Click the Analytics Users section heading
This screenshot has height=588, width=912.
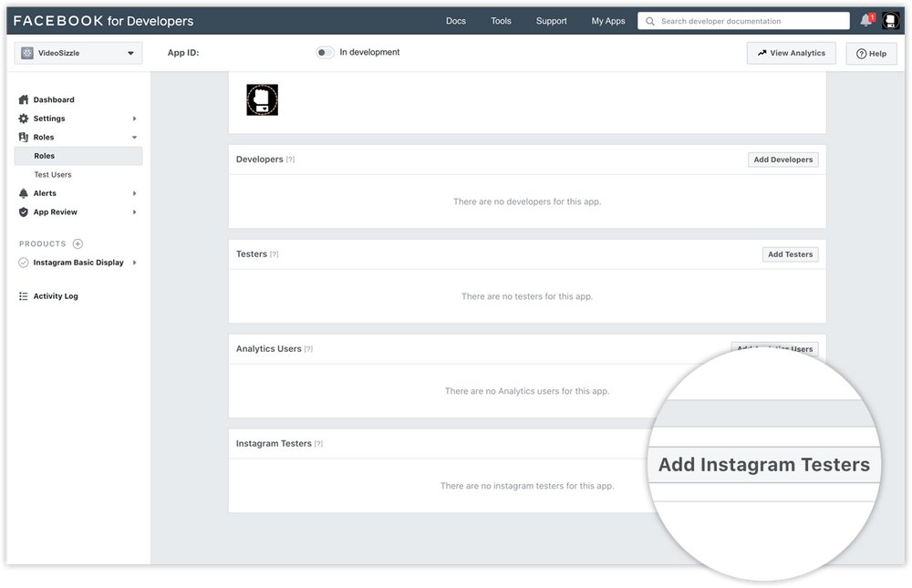click(269, 349)
